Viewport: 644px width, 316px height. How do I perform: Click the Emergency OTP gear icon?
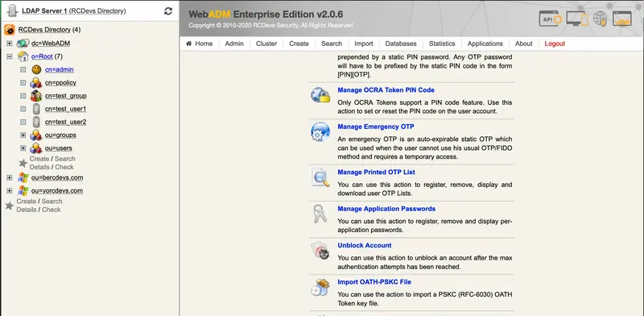[320, 132]
